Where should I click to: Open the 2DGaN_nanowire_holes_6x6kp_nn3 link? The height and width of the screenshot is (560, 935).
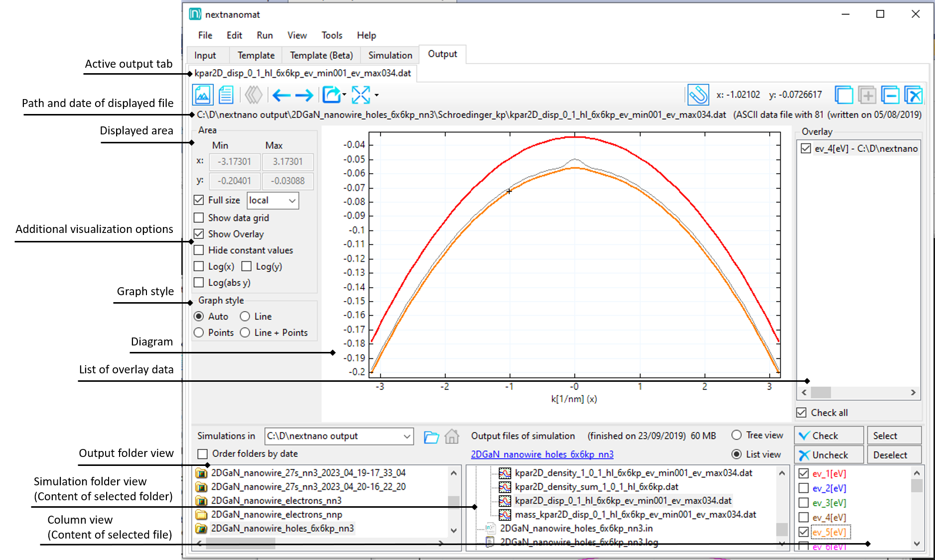(542, 454)
